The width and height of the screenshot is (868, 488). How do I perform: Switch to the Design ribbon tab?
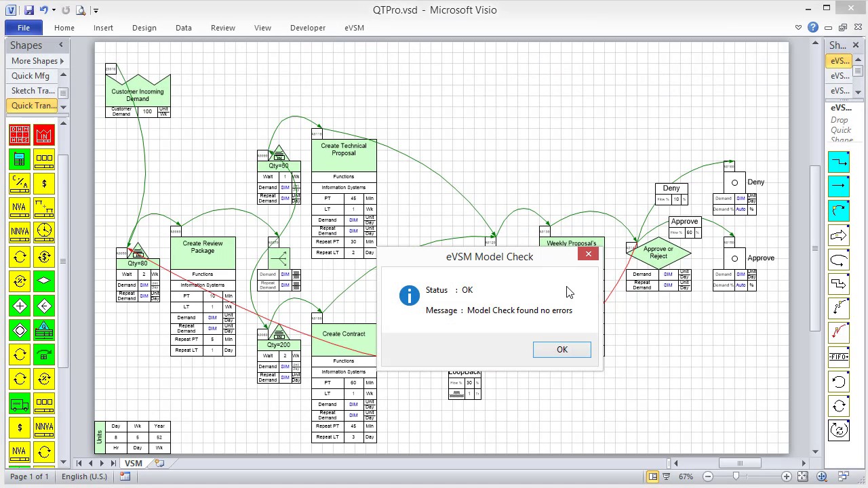144,28
